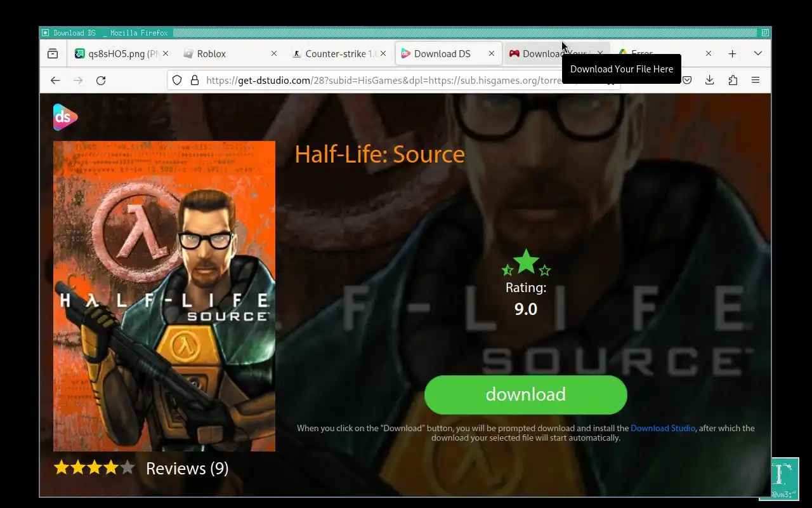Click the window menu icon in title bar

click(x=45, y=32)
